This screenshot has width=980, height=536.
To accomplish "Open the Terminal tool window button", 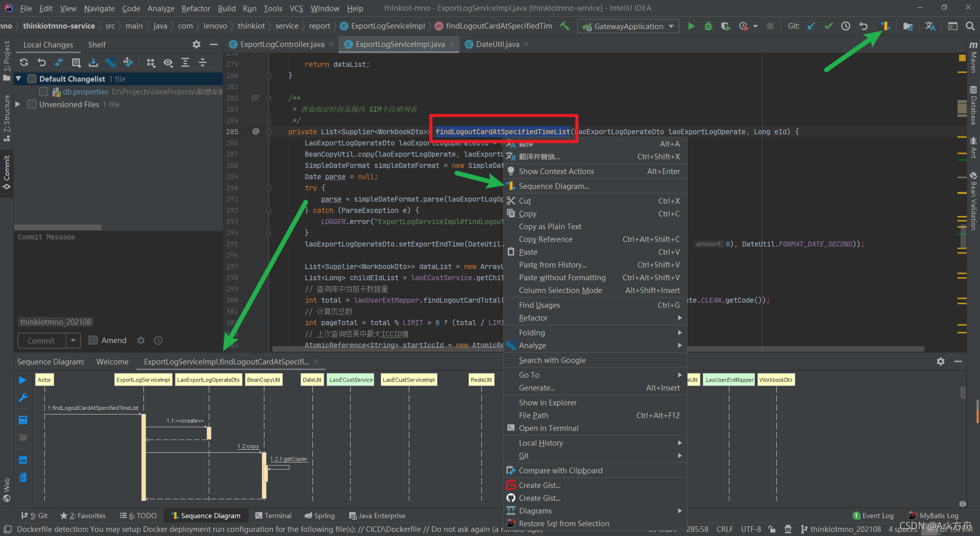I will pos(273,516).
